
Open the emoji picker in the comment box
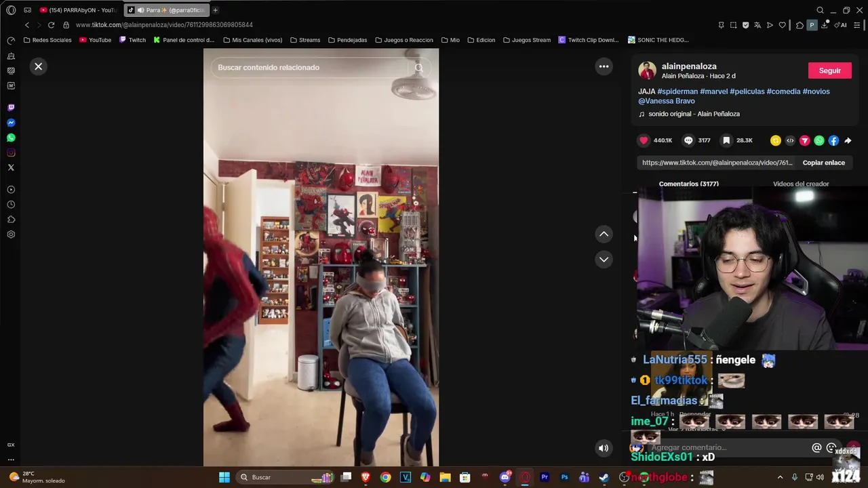click(x=831, y=448)
